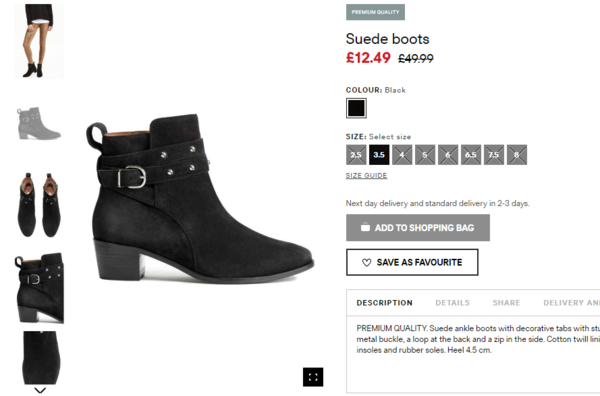Open the Description tab
The height and width of the screenshot is (396, 600).
click(x=385, y=303)
